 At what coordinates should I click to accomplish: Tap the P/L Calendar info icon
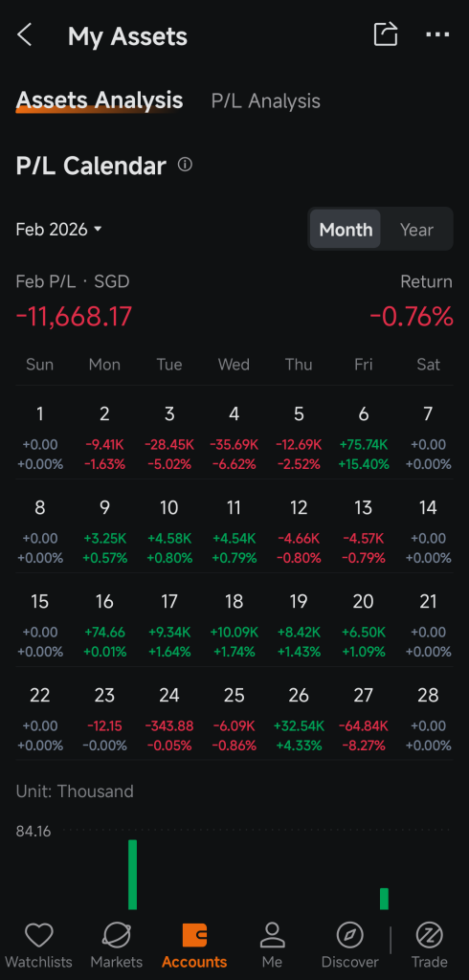point(185,165)
